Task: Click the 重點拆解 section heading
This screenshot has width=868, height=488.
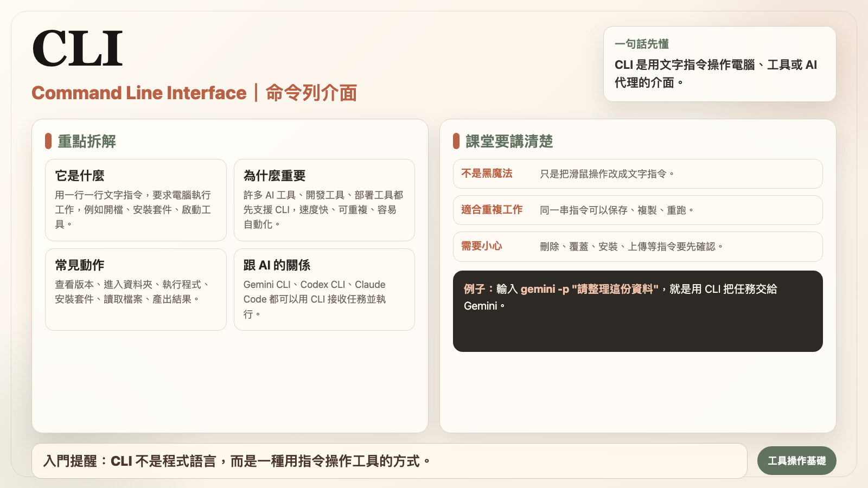Action: (x=87, y=142)
